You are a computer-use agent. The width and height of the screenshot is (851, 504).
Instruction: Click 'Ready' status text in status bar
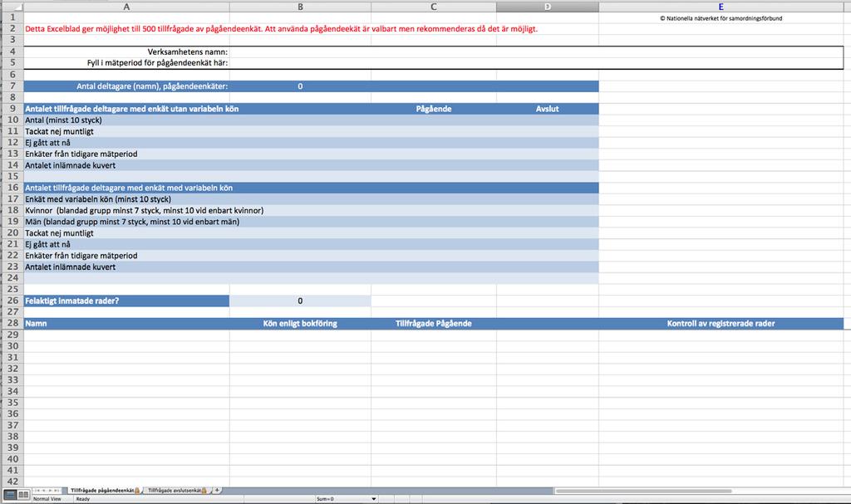(83, 498)
